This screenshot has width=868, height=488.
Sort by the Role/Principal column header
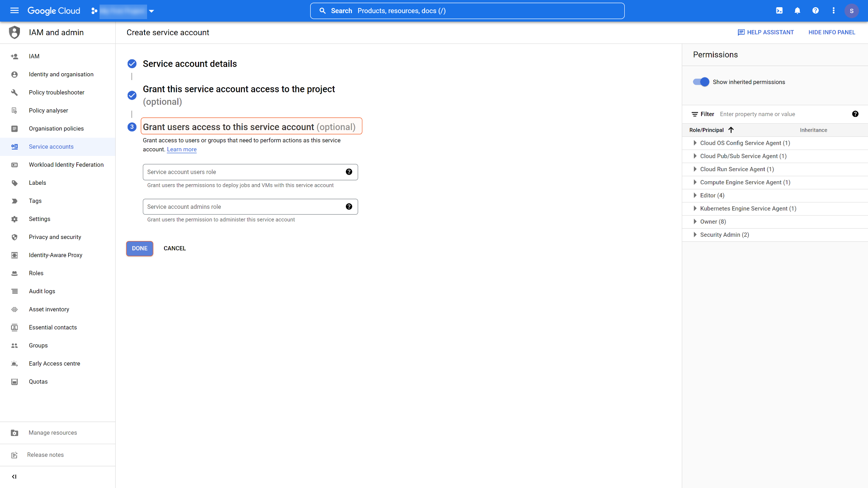click(x=707, y=130)
